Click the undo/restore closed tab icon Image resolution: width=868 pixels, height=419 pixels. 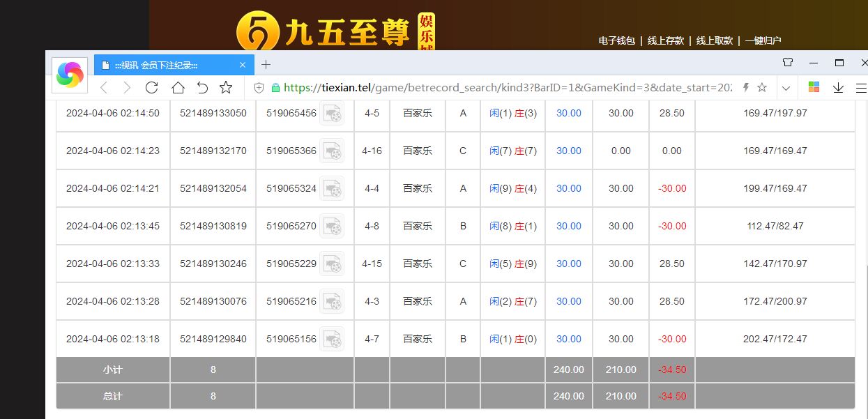(202, 87)
